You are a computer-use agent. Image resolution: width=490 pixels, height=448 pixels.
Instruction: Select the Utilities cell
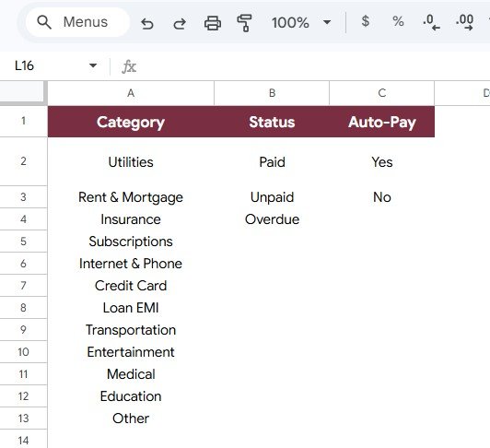(131, 161)
